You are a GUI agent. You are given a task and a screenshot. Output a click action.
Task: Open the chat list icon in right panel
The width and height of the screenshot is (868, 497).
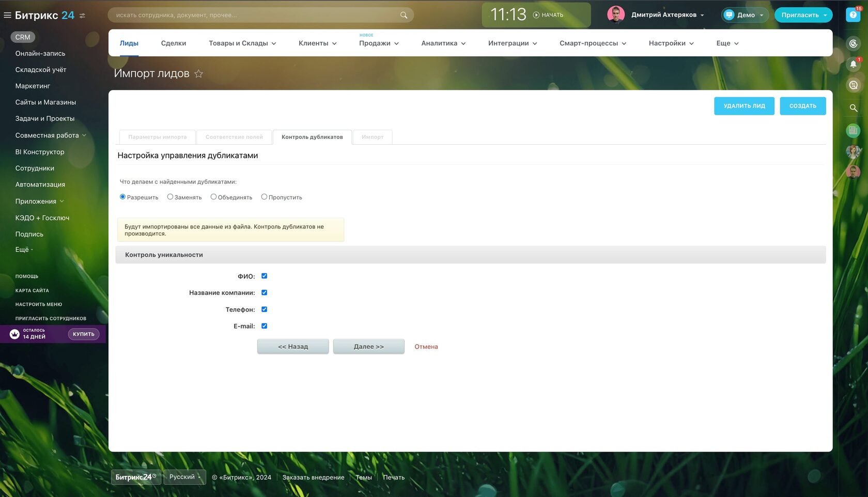854,85
